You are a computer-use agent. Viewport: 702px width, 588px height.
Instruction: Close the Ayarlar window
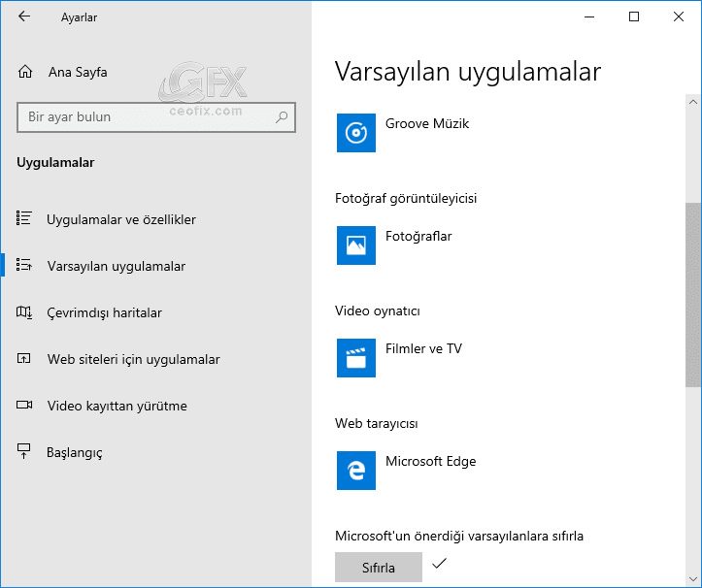click(679, 17)
